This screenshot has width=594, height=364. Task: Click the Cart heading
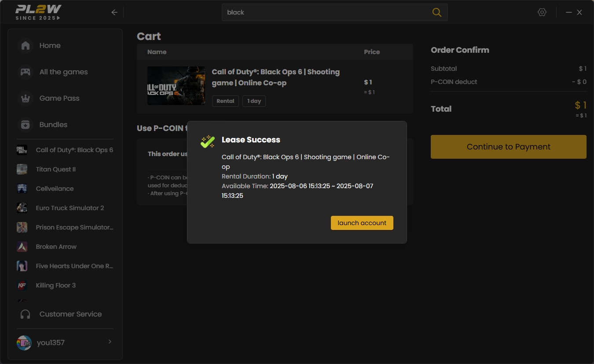point(149,36)
